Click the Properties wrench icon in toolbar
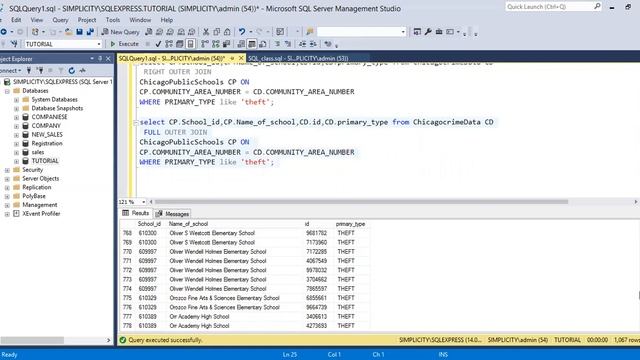The height and width of the screenshot is (360, 640). 428,32
